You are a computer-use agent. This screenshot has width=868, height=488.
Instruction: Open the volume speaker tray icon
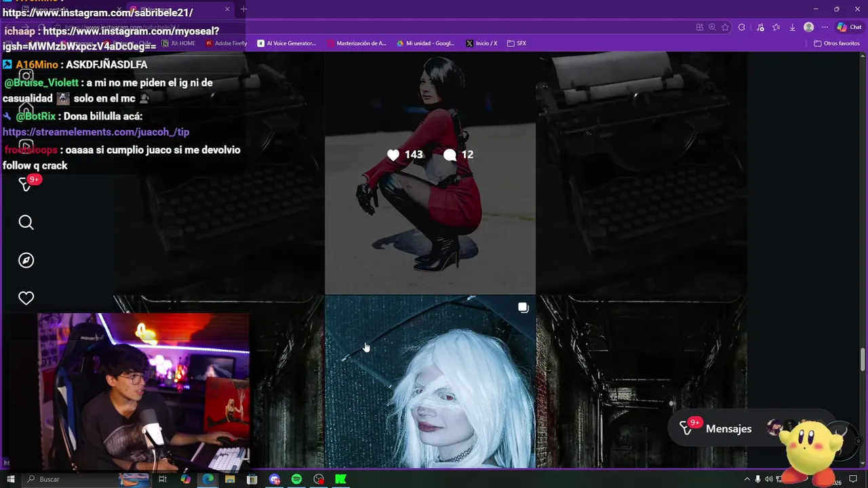coord(768,479)
